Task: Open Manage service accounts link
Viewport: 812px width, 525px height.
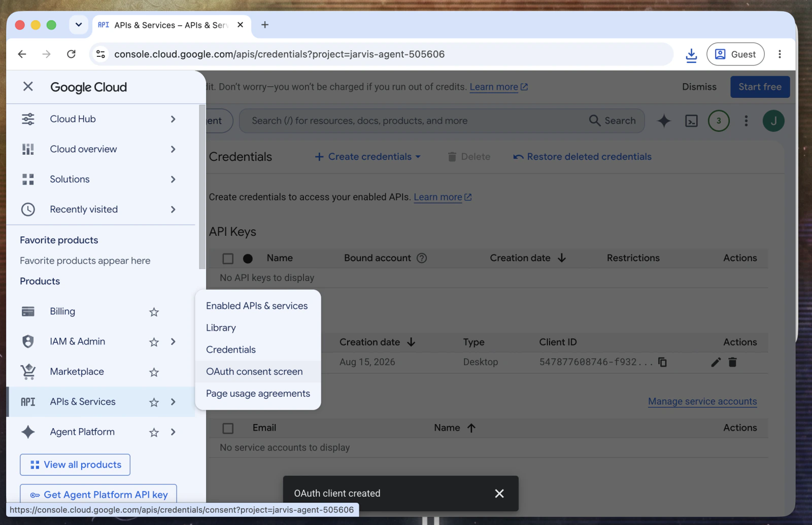Action: pos(702,401)
